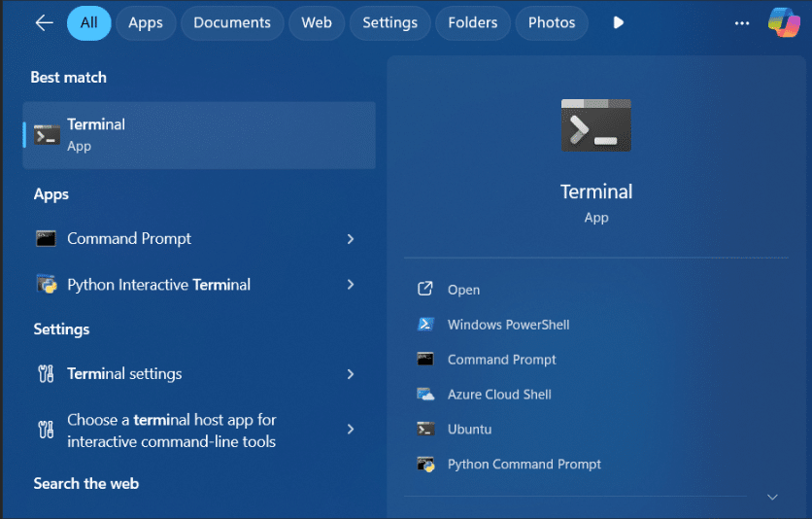This screenshot has width=812, height=519.
Task: Click the Windows PowerShell text label
Action: click(509, 325)
